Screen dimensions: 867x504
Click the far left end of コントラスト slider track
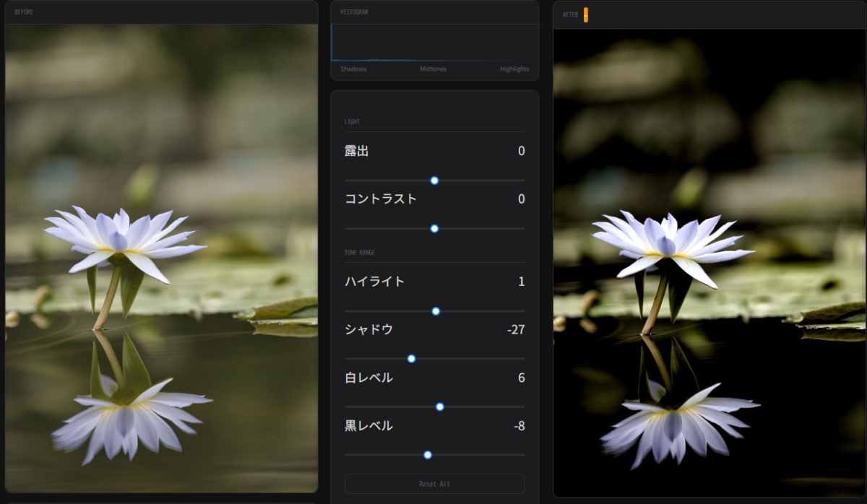[x=346, y=228]
